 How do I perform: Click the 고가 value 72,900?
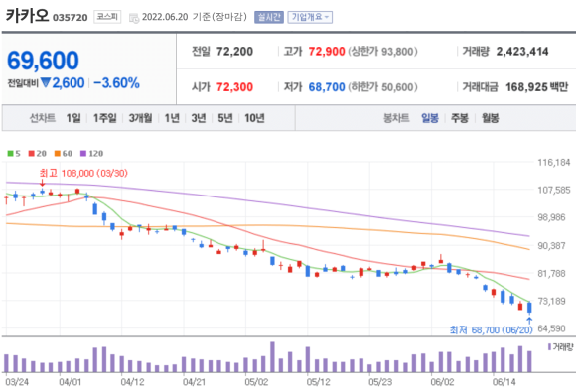tap(327, 52)
